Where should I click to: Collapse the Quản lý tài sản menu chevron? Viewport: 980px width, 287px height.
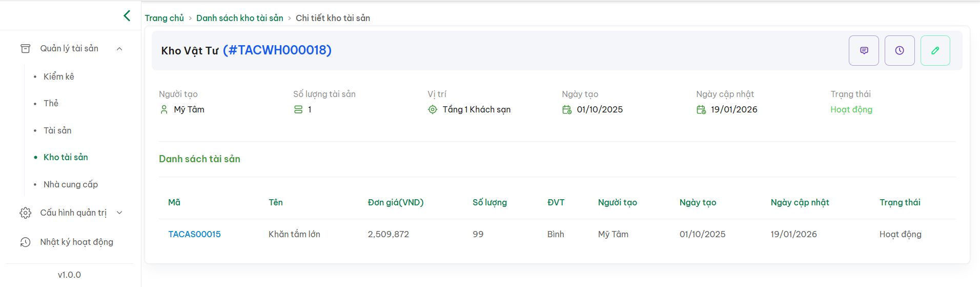click(x=119, y=49)
